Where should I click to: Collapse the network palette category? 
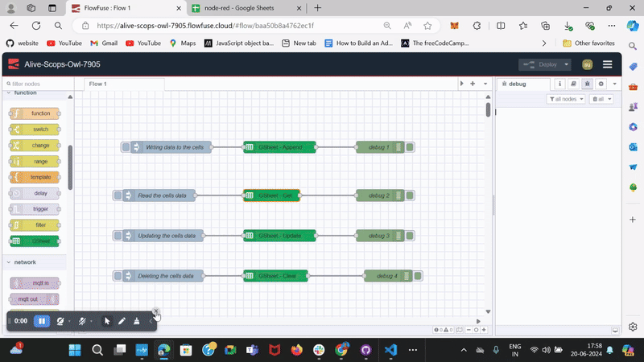[10, 262]
